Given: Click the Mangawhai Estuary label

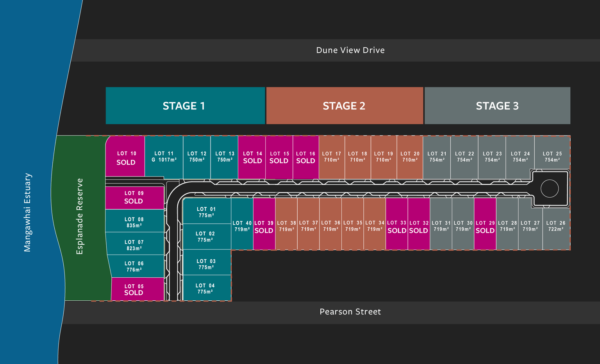Looking at the screenshot, I should tap(27, 212).
